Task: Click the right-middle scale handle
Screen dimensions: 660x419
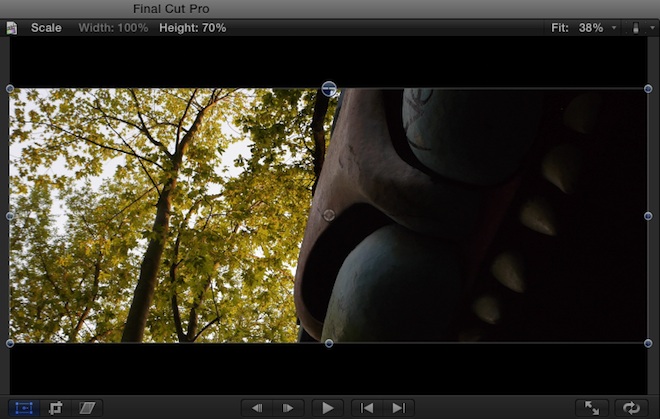Action: [648, 216]
